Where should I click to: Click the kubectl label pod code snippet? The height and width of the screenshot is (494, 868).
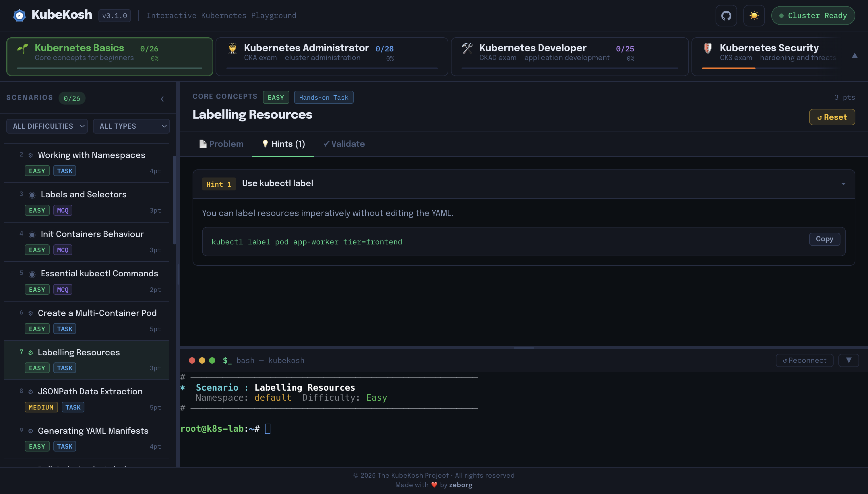pyautogui.click(x=307, y=242)
